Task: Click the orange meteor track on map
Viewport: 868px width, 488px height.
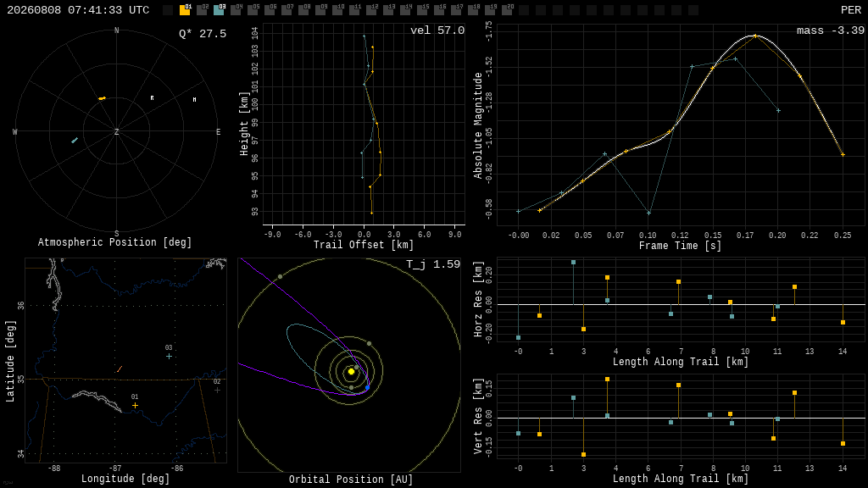Action: click(120, 369)
